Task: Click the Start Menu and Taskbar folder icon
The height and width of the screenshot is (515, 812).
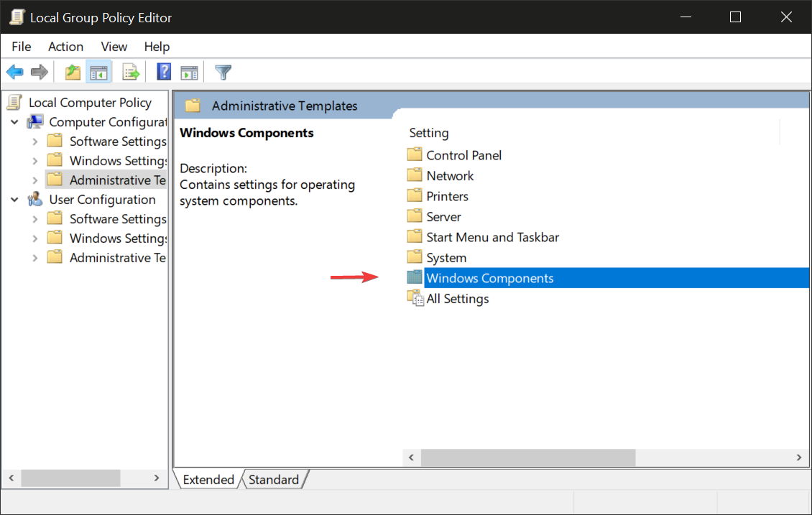Action: click(415, 236)
